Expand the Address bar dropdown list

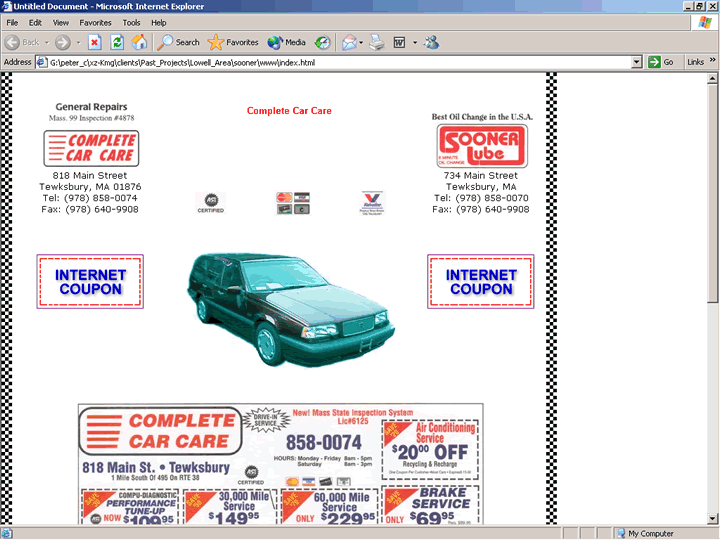(x=636, y=62)
